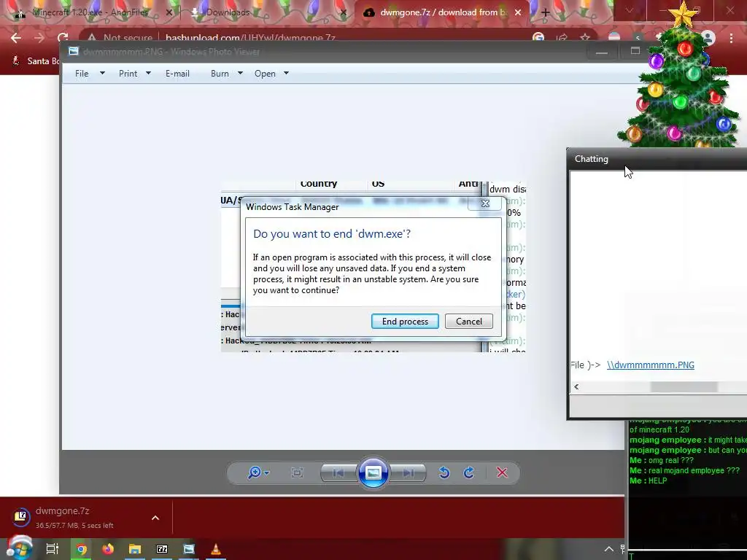Expand the zoom magnifier dropdown arrow
The image size is (747, 560).
tap(267, 472)
